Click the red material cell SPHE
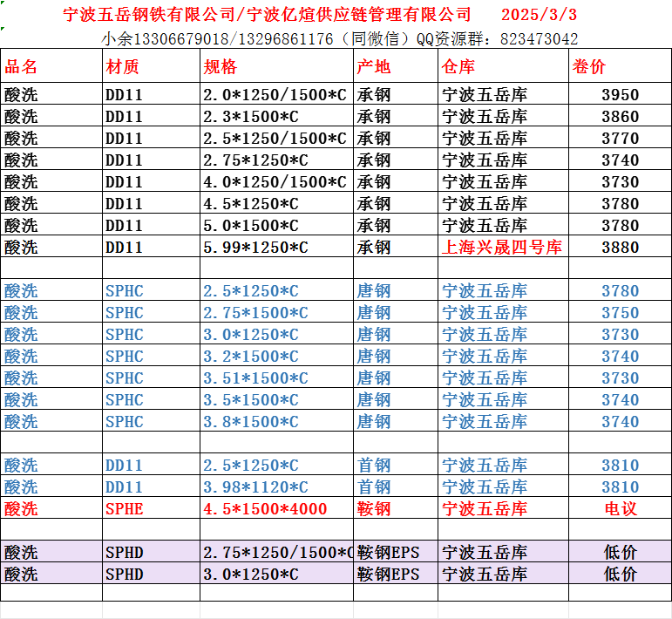This screenshot has height=619, width=672. pyautogui.click(x=152, y=508)
